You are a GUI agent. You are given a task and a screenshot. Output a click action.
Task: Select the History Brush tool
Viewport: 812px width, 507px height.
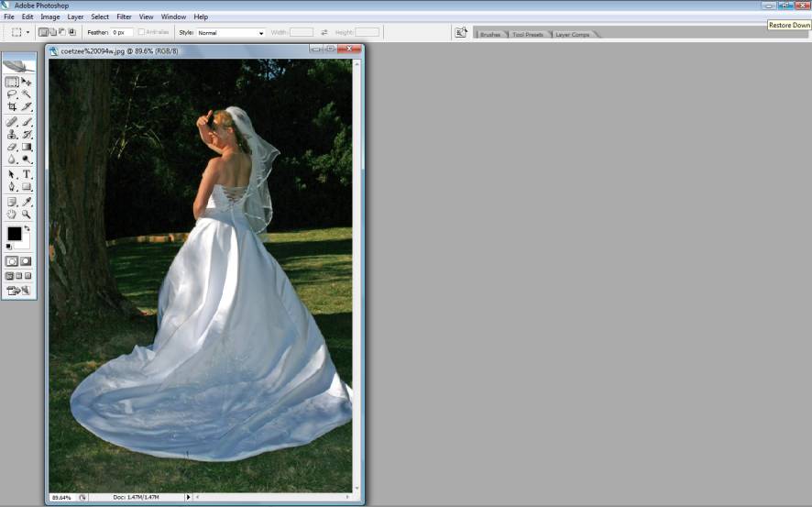click(27, 134)
